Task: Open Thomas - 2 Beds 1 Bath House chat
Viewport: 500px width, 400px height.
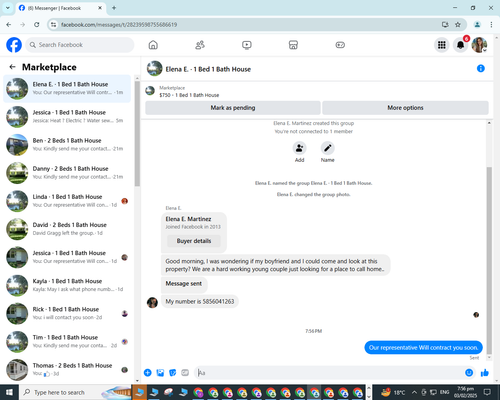Action: pyautogui.click(x=67, y=369)
